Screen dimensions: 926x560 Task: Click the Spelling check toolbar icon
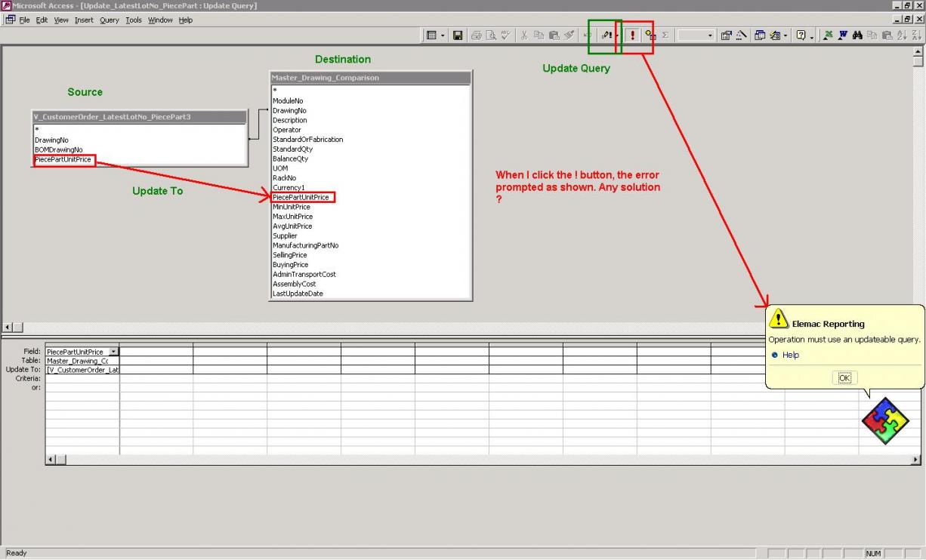pyautogui.click(x=506, y=35)
